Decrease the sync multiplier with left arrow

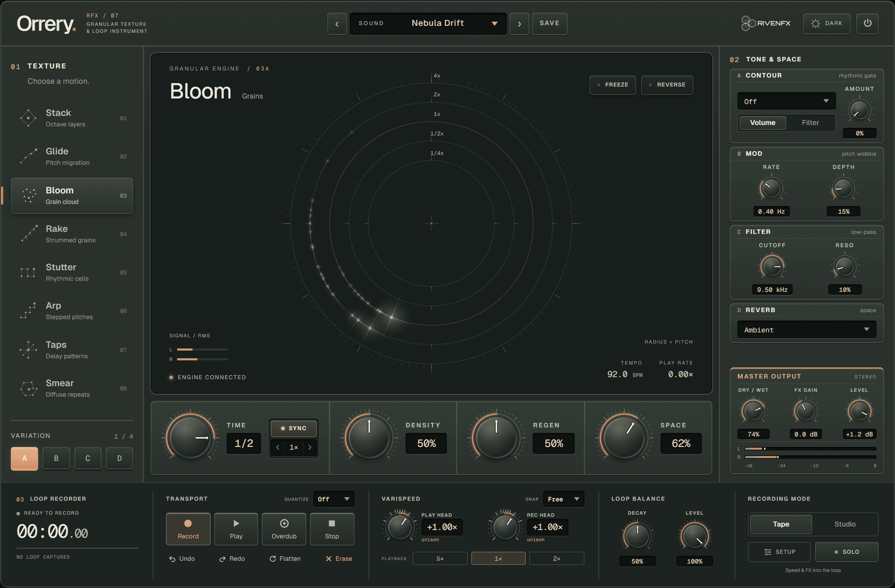pos(278,447)
